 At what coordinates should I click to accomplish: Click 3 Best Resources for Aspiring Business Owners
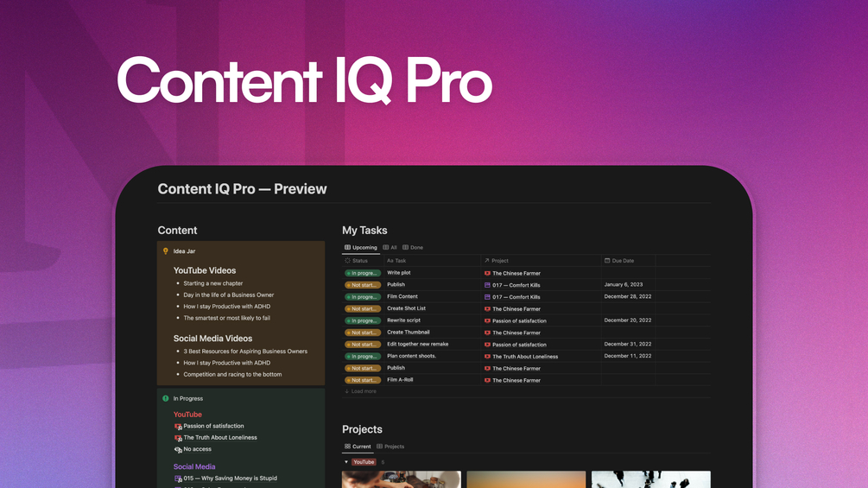[245, 352]
